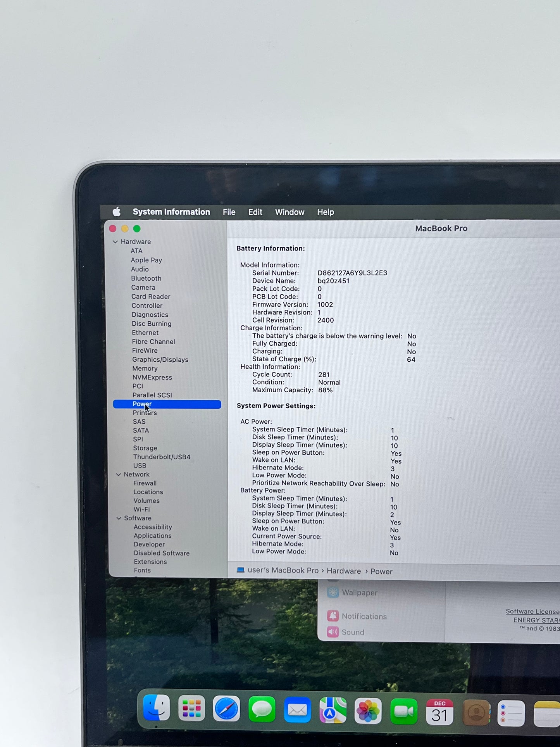
Task: Click the battery serial number D862127A6Y9L3L2E3
Action: click(352, 273)
